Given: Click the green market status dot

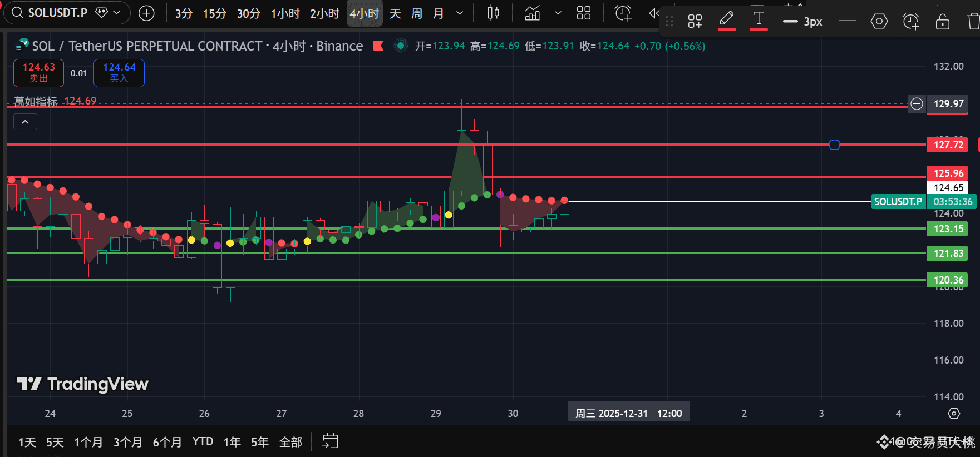Looking at the screenshot, I should tap(400, 46).
